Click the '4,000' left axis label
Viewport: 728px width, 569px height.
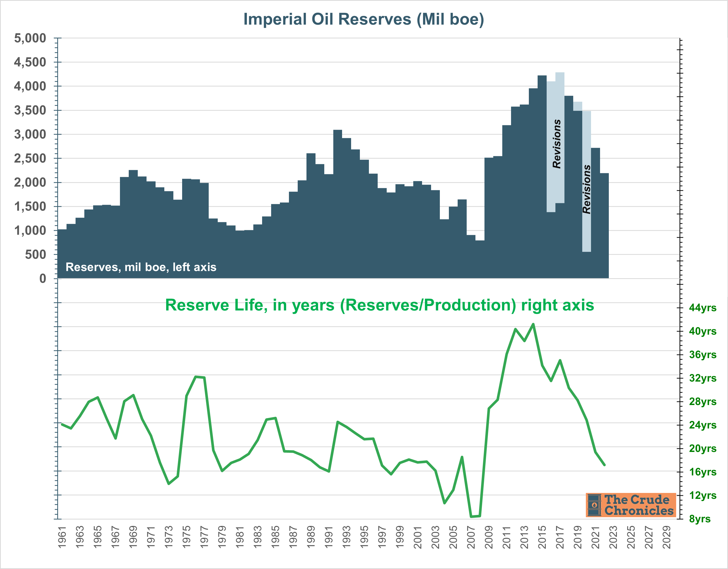[x=30, y=86]
